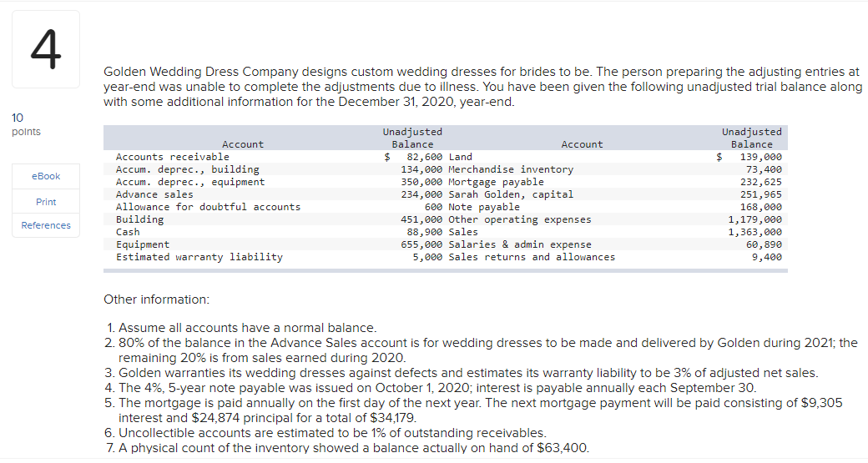Select the 168,000 note payable balance
The height and width of the screenshot is (463, 868).
click(761, 207)
